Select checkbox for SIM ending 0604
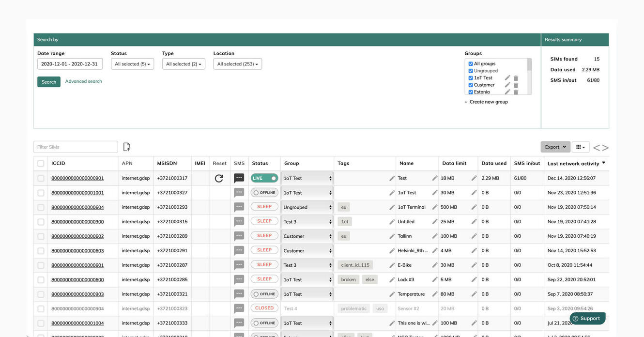Image resolution: width=644 pixels, height=337 pixels. tap(41, 207)
